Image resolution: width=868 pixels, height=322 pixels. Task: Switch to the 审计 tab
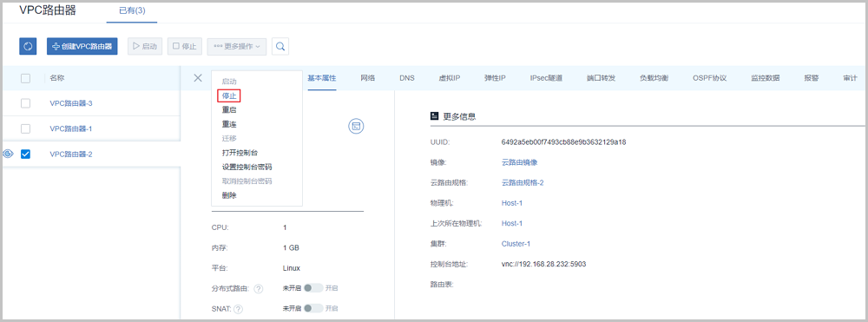coord(851,78)
